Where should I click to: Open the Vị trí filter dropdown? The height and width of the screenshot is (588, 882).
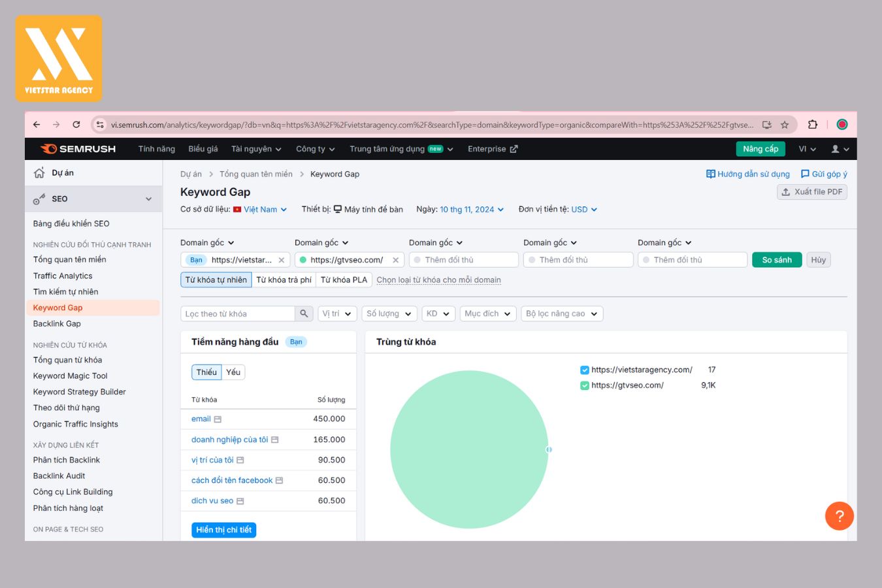(337, 314)
